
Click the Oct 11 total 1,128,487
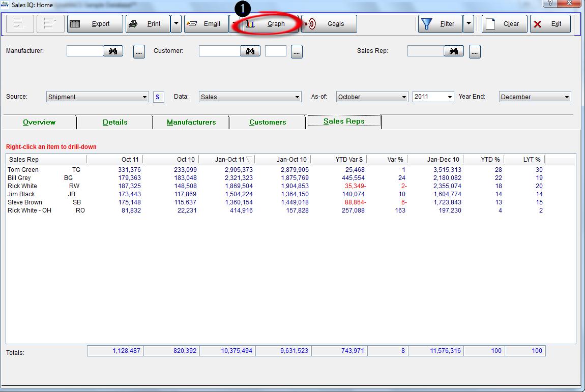point(115,351)
